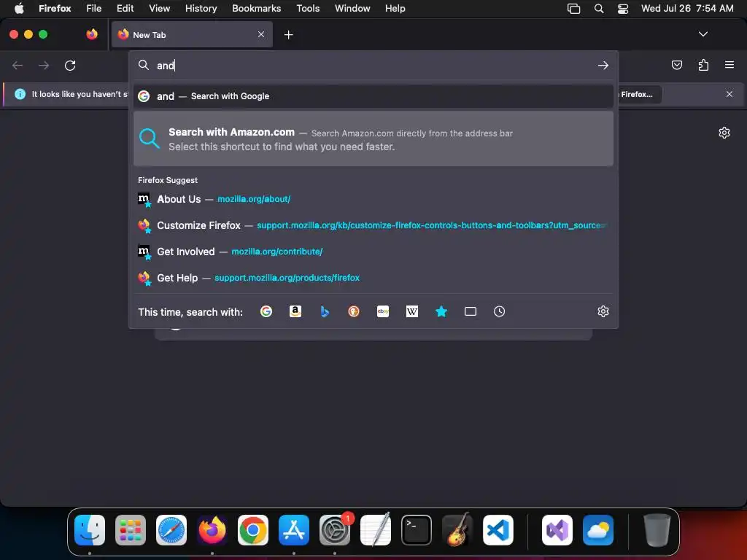Screen dimensions: 747x560
Task: Search this time with eBay icon
Action: [383, 311]
